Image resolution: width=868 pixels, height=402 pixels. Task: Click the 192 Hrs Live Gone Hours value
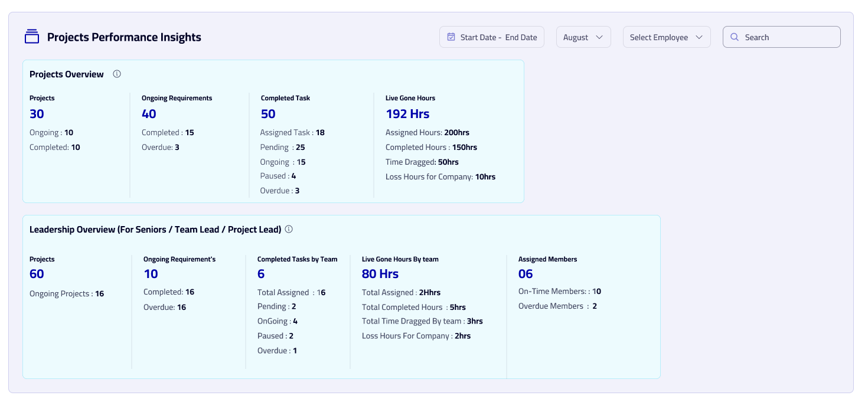407,114
